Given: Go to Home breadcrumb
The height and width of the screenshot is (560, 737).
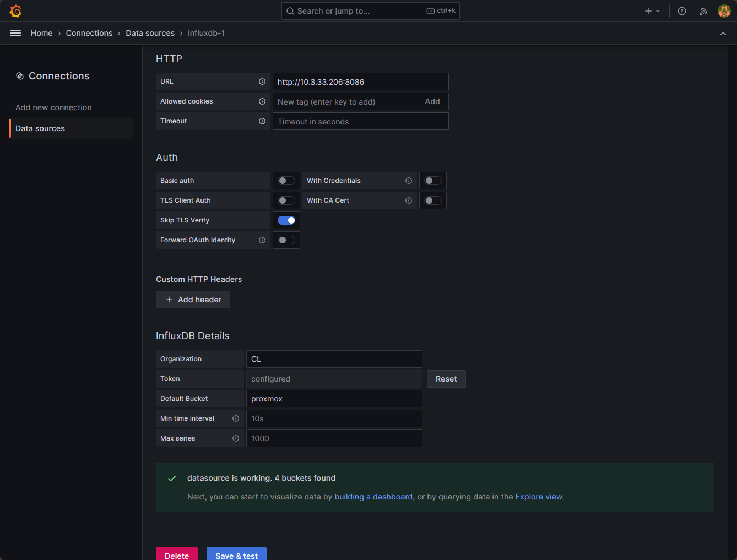Looking at the screenshot, I should tap(42, 33).
